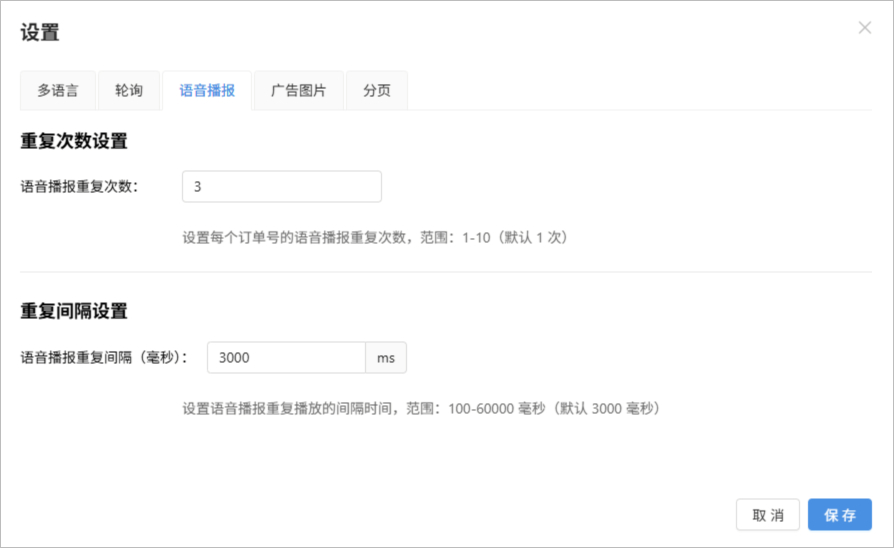Switch to the 分页 tab
This screenshot has width=894, height=548.
tap(377, 90)
